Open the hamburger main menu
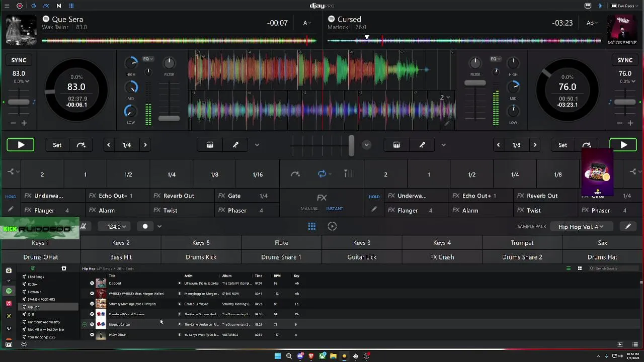Image resolution: width=644 pixels, height=362 pixels. (x=7, y=6)
